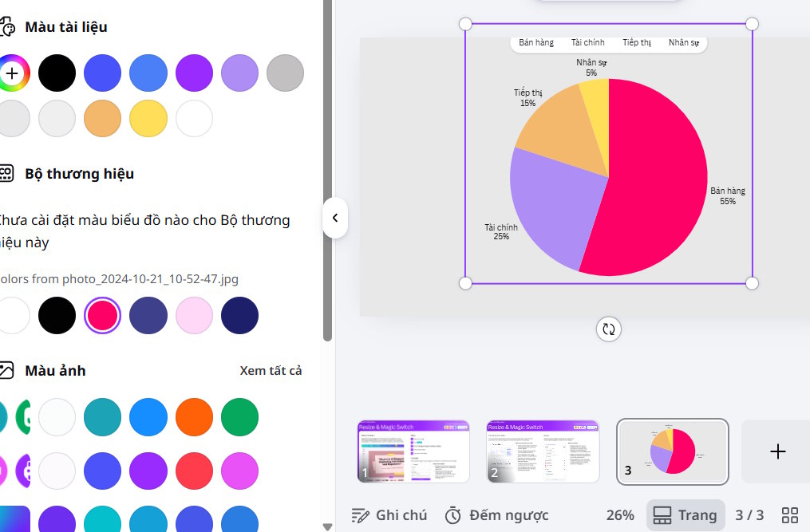Click the Màu ảnh photo colors icon

[x=9, y=370]
